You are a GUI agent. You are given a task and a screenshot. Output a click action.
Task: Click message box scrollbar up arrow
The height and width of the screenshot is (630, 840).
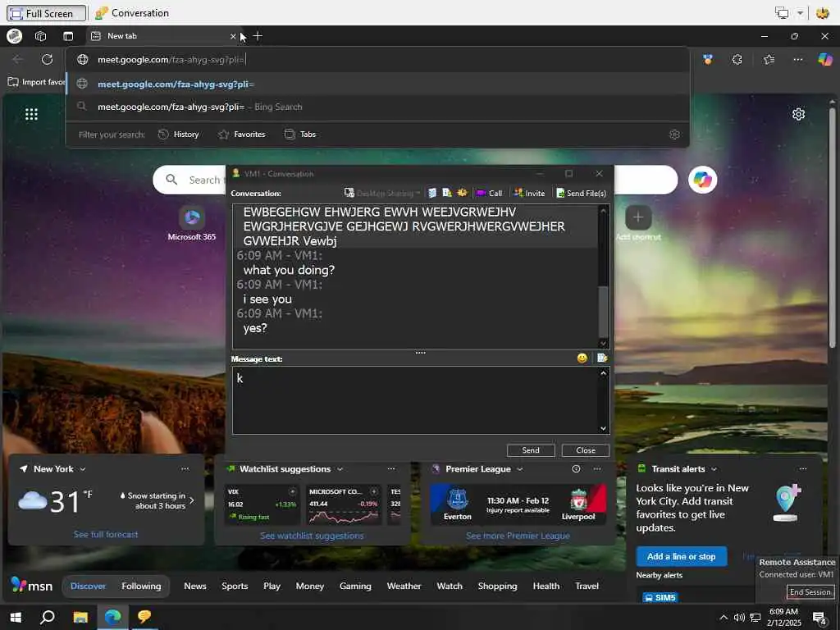(x=603, y=373)
